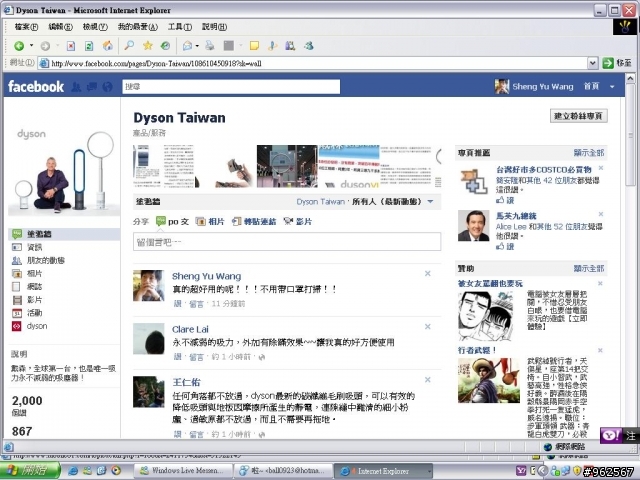Click Facebook messages icon in blue bar
The height and width of the screenshot is (480, 640).
[92, 87]
